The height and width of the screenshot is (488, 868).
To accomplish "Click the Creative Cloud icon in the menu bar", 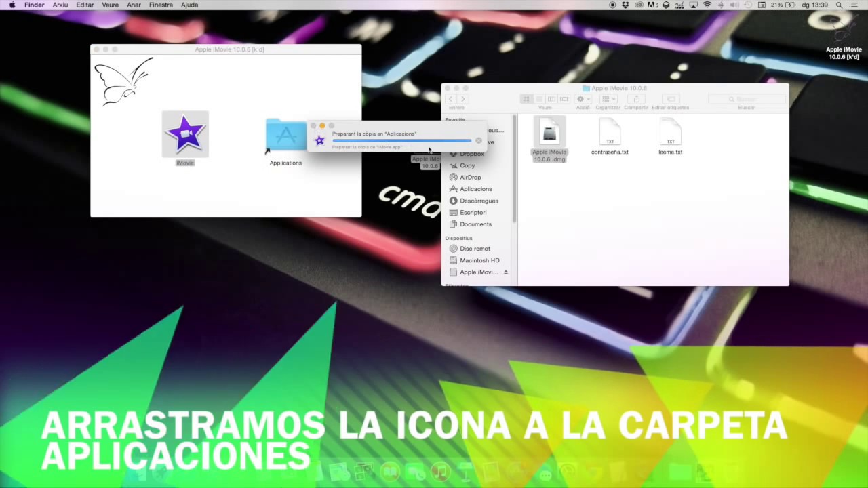I will point(639,5).
